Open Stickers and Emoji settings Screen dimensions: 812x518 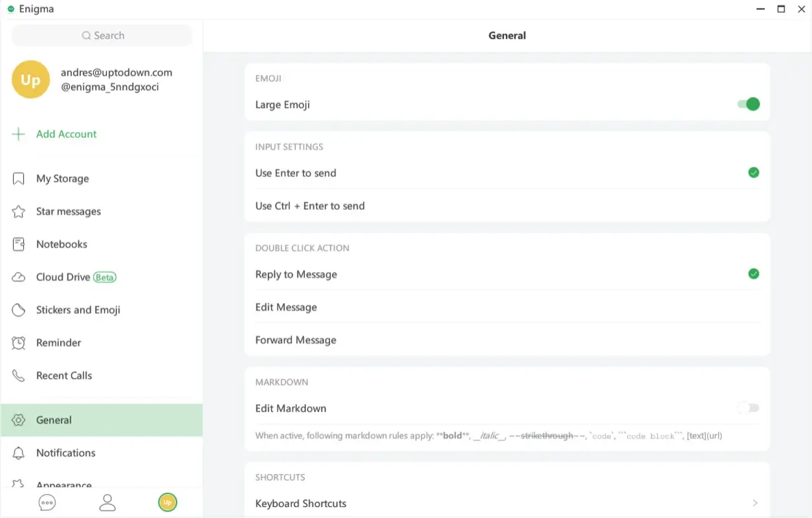(78, 310)
